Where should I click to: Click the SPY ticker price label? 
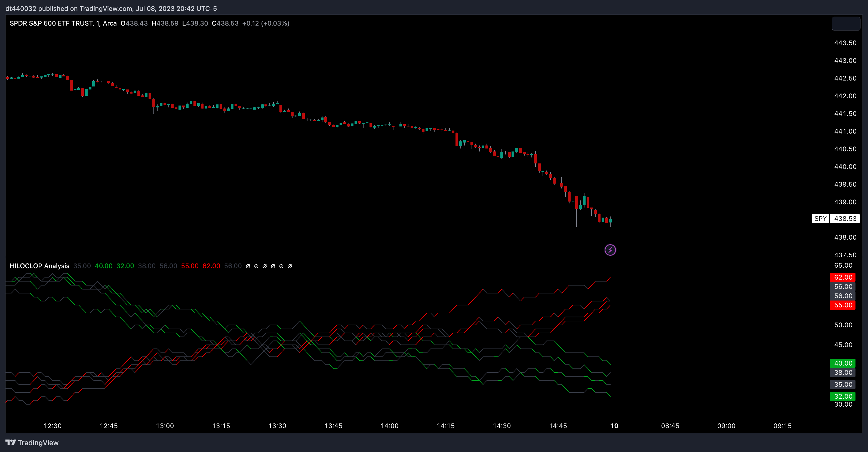click(x=820, y=219)
